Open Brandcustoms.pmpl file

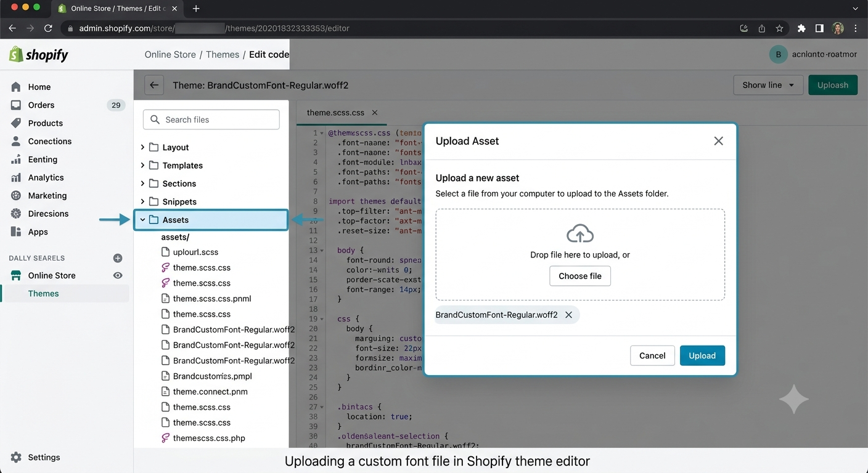coord(213,376)
